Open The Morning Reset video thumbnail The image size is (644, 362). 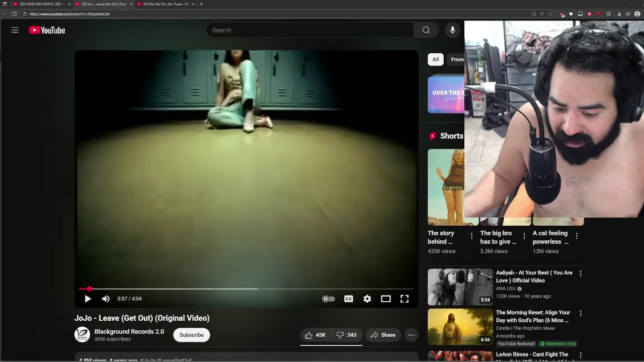coord(460,327)
